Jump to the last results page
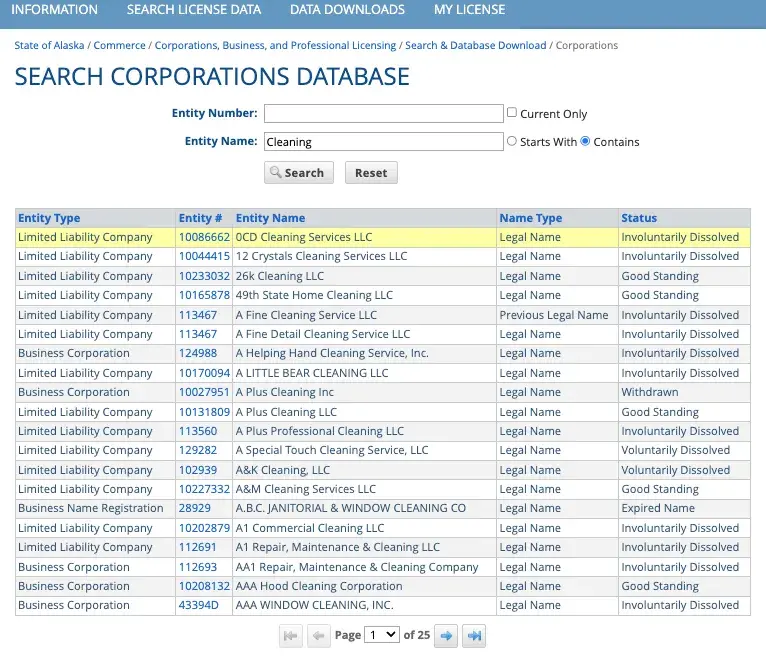 point(474,635)
